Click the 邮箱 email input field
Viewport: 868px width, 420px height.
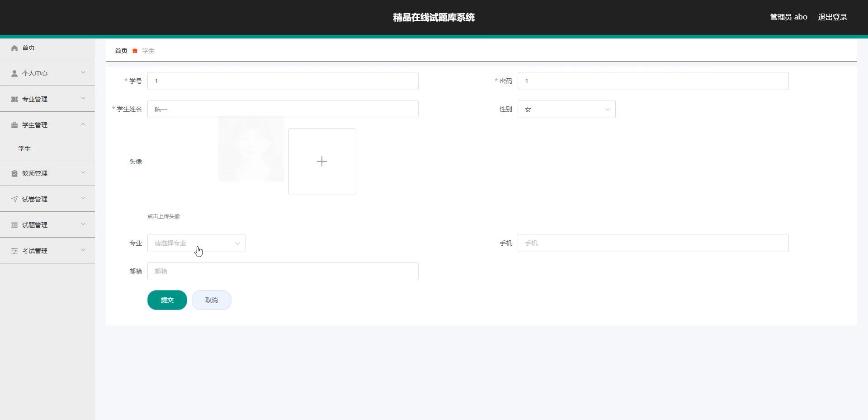283,271
